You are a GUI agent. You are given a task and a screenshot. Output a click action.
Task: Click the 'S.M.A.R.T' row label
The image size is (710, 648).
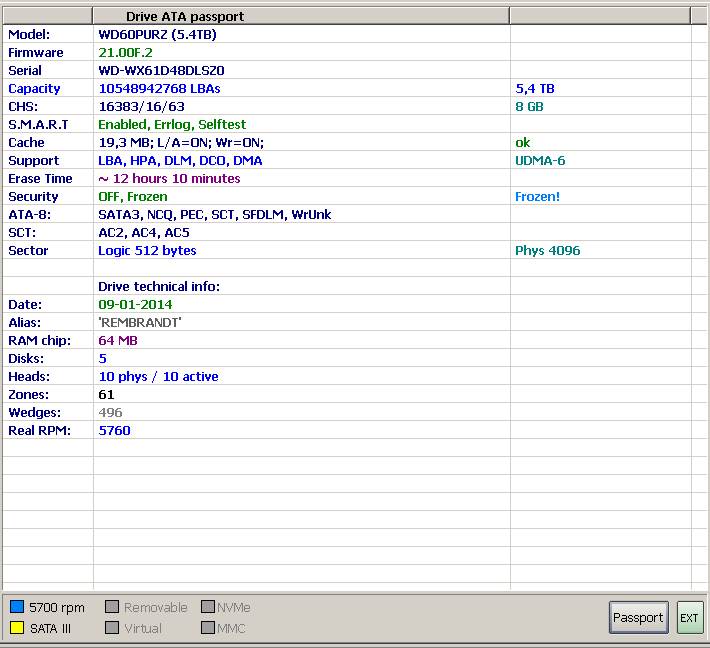38,125
